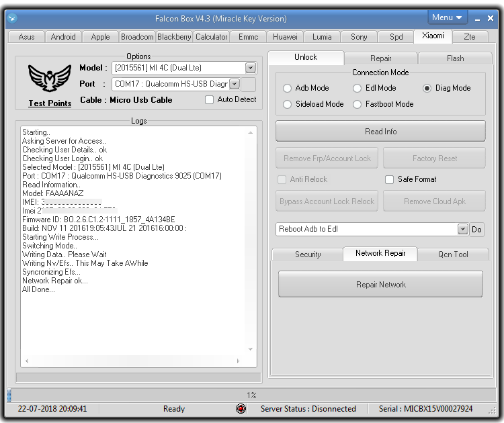
Task: Click the logs horizontal scrollbar right arrow
Action: pyautogui.click(x=238, y=361)
